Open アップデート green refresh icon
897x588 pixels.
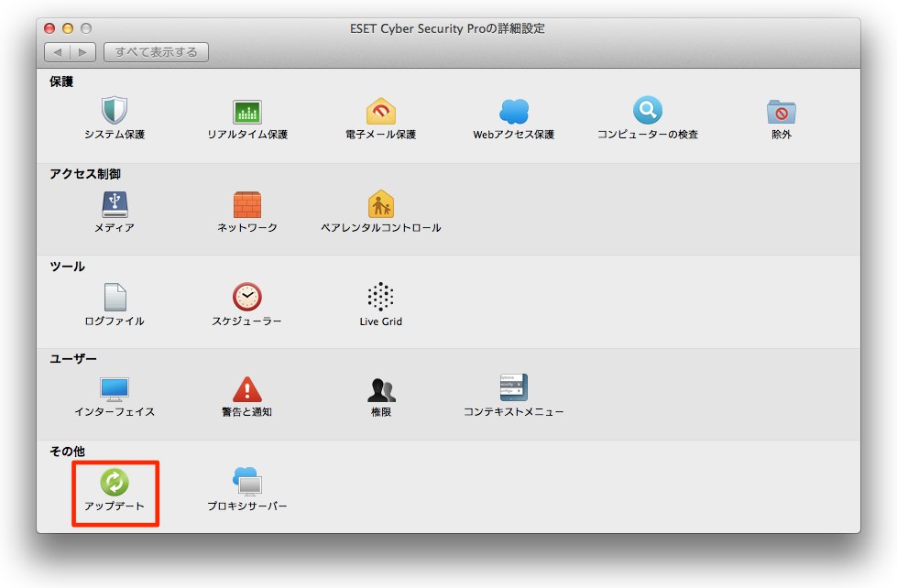coord(115,482)
